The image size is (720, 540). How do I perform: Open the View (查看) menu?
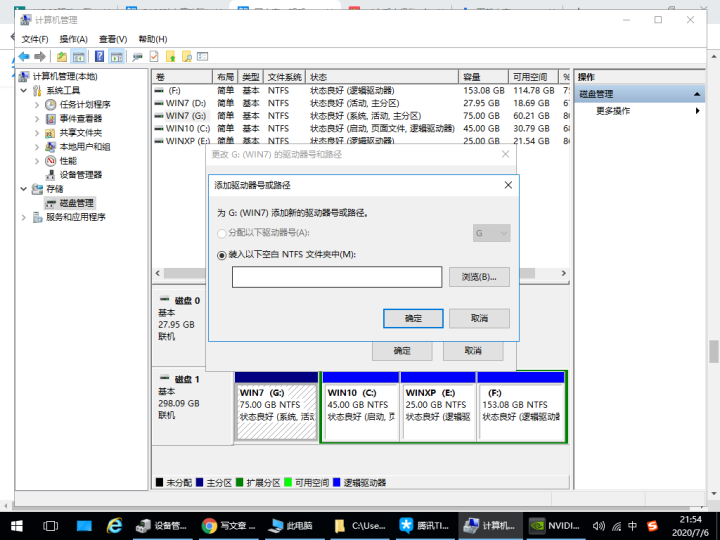[x=113, y=39]
